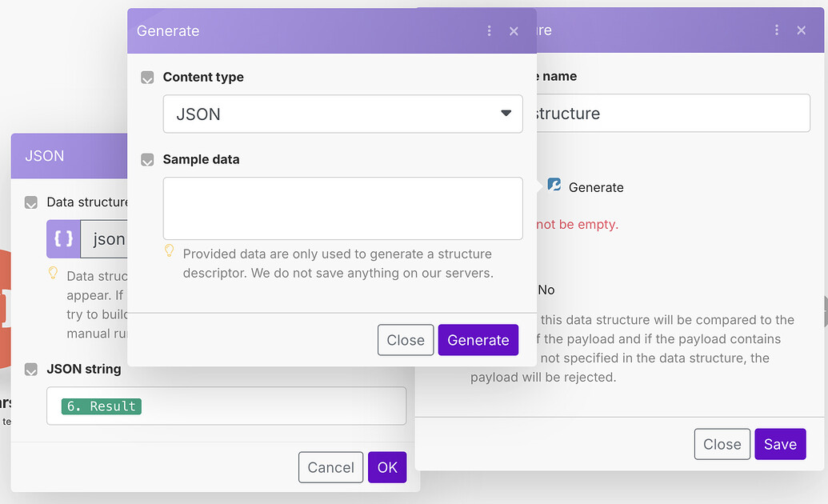Select the orange JSON module at left edge
The image size is (828, 504).
point(6,304)
